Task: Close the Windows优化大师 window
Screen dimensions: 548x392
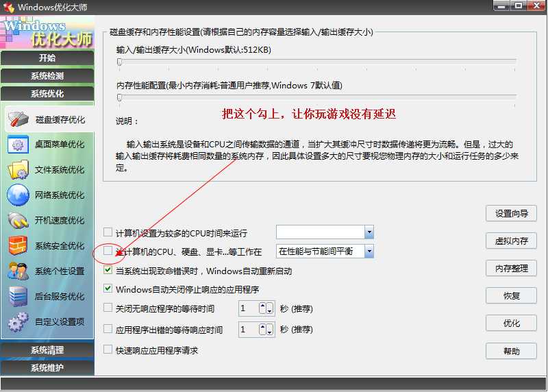Action: 536,5
